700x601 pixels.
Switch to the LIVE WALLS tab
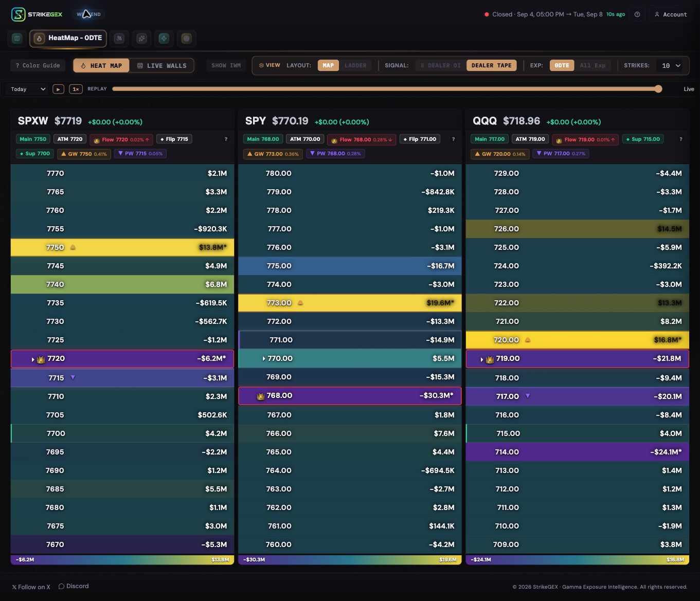pos(162,65)
